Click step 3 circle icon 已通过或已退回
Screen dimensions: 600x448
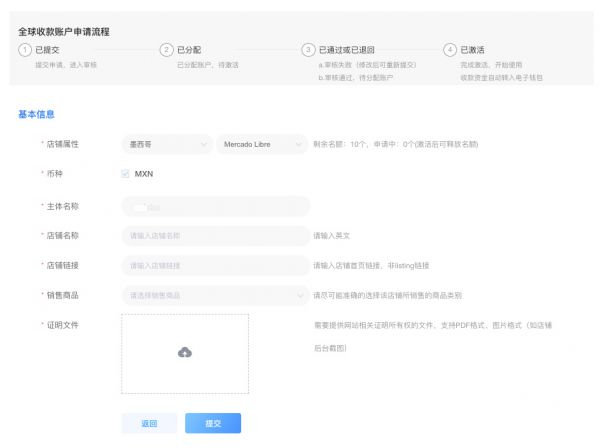pyautogui.click(x=309, y=49)
